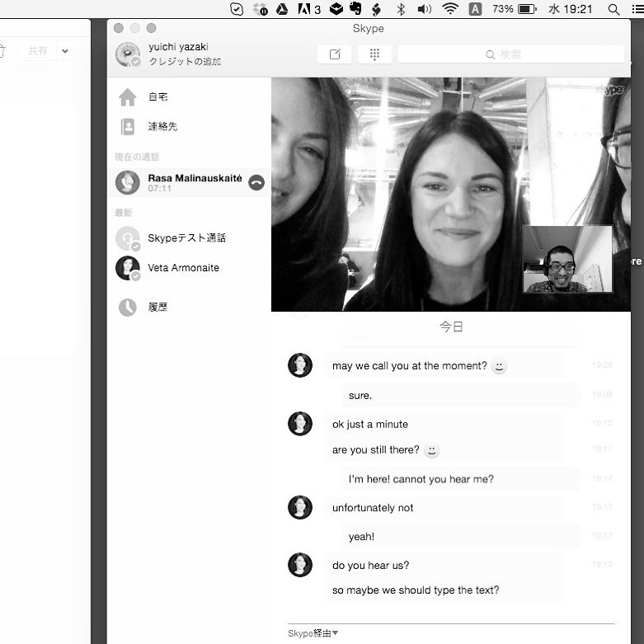Open call History (履歴)
This screenshot has height=644, width=644.
tap(157, 308)
